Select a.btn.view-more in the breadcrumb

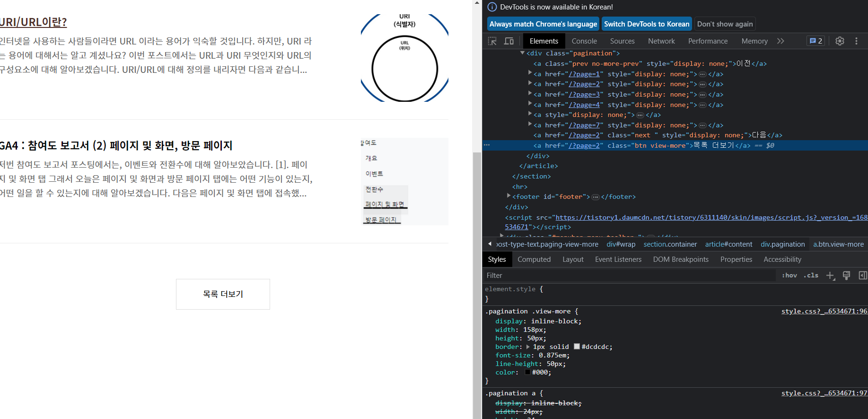tap(838, 244)
